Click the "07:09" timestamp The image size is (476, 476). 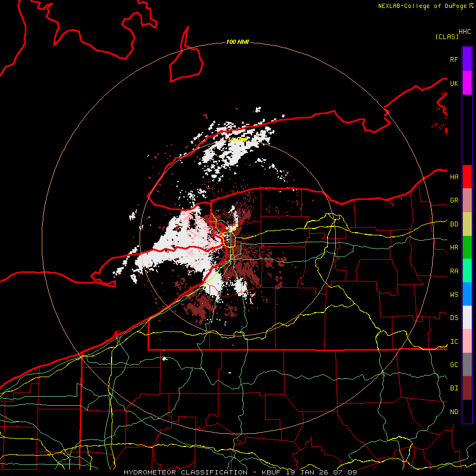(x=345, y=472)
